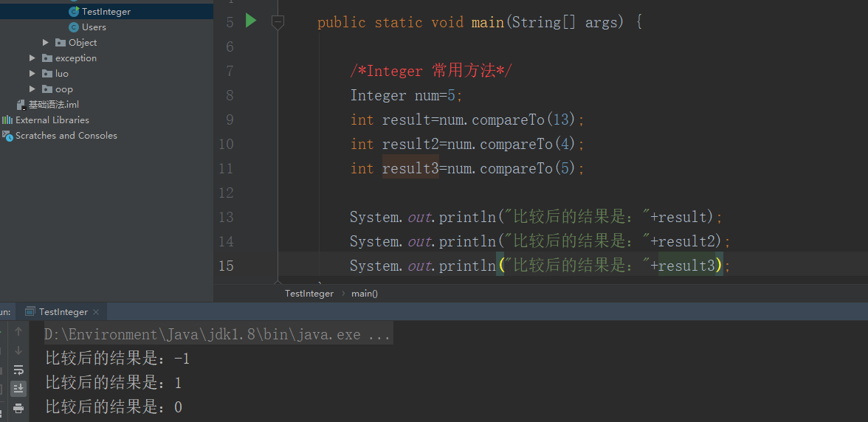Click the Scratches and Consoles icon
The height and width of the screenshot is (422, 868).
(x=7, y=136)
